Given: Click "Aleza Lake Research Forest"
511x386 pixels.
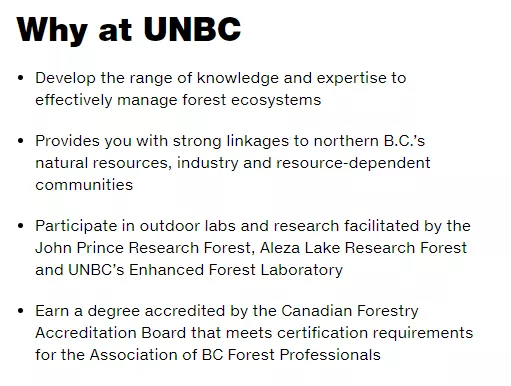Looking at the screenshot, I should 363,248.
